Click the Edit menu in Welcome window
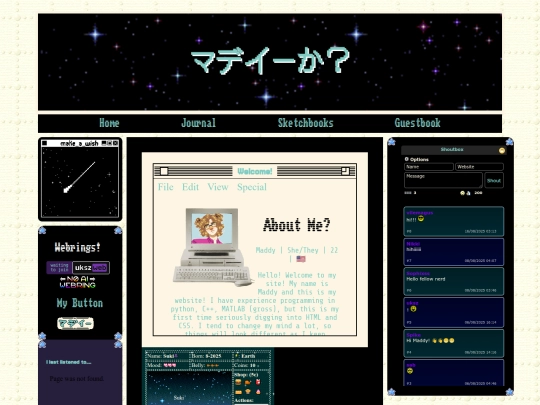Screen dimensions: 540x405 (190, 187)
